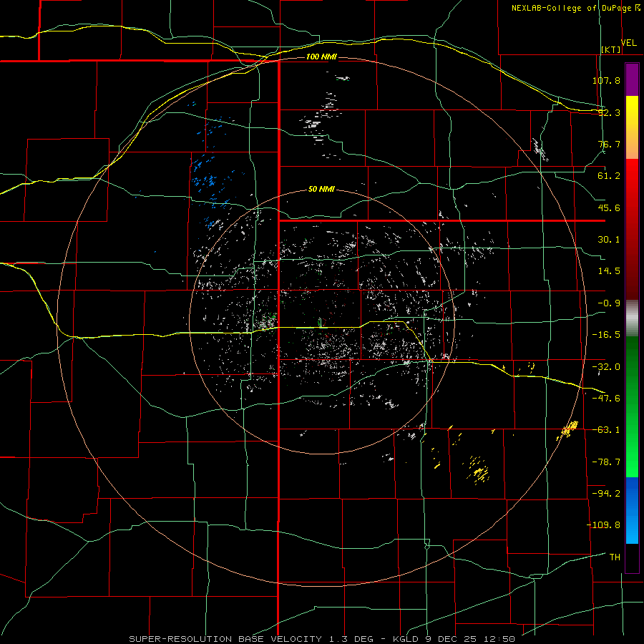Pick the light blue segment of color bar
Image resolution: width=644 pixels, height=644 pixels.
click(x=632, y=527)
